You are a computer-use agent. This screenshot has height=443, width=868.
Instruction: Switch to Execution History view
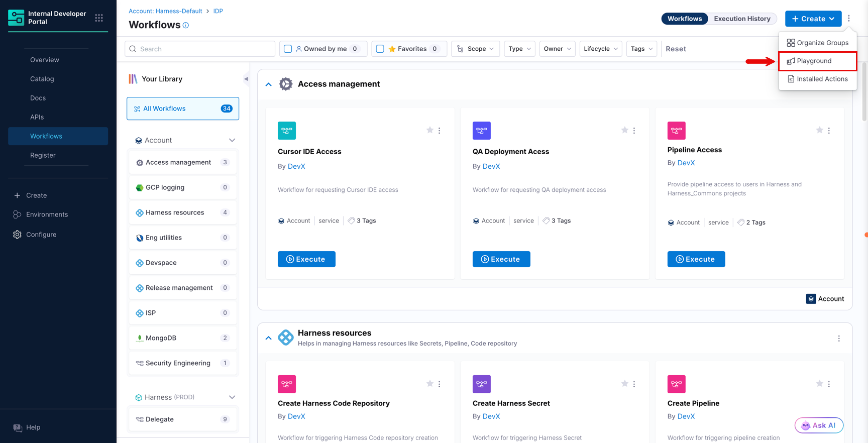[x=742, y=19]
